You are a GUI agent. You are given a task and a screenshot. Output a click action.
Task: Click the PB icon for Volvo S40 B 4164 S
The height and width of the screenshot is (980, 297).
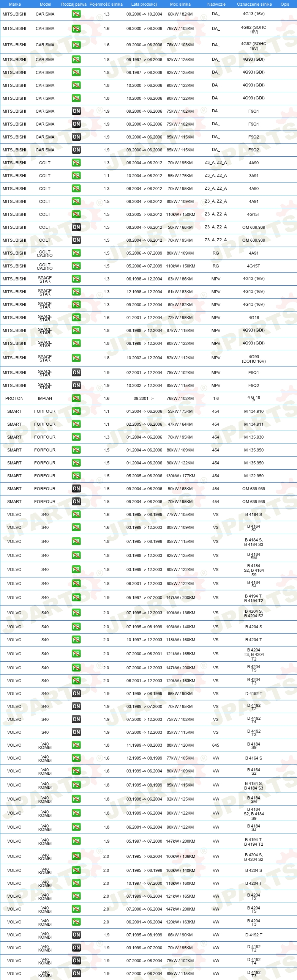tap(76, 514)
